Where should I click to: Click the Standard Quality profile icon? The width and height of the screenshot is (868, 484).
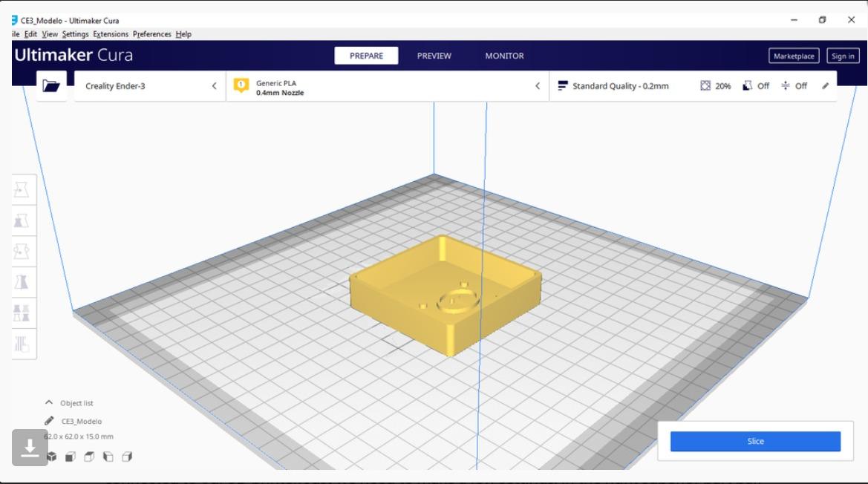click(x=563, y=85)
